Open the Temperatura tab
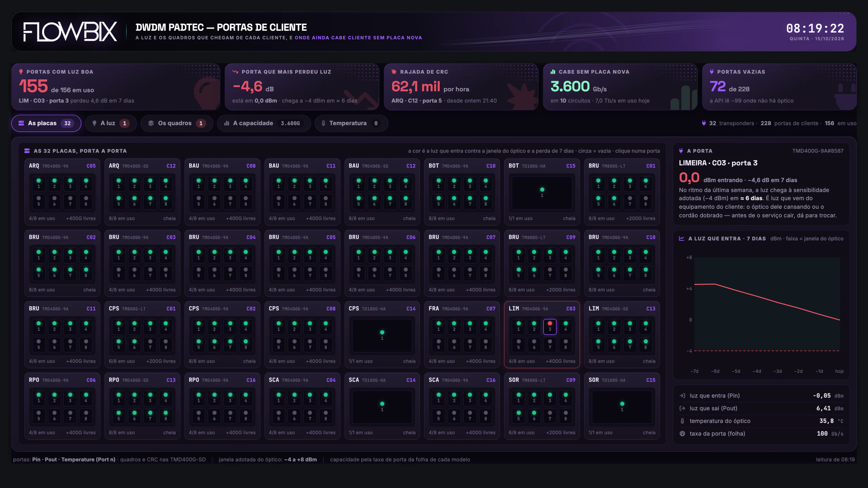868x488 pixels. [351, 123]
